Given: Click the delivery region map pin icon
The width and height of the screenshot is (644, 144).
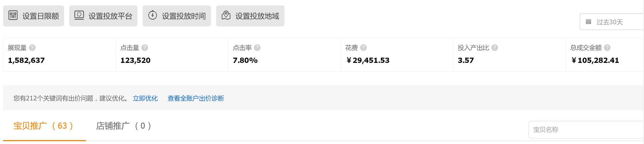Looking at the screenshot, I should coord(226,15).
